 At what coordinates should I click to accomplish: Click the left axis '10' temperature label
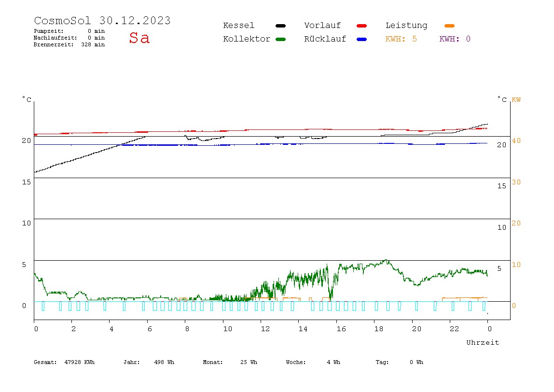[27, 223]
